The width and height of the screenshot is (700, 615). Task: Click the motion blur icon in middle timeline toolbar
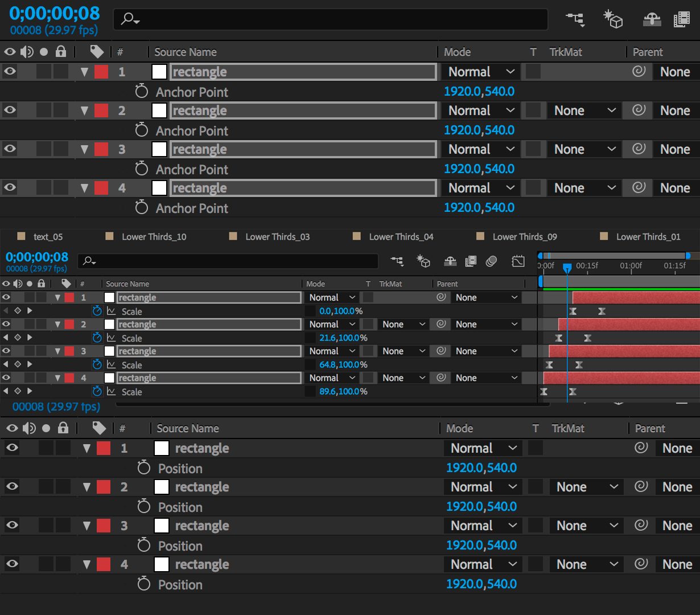pos(492,261)
